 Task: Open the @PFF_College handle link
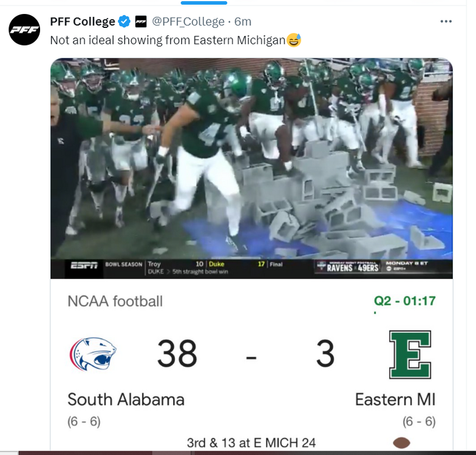pos(188,22)
